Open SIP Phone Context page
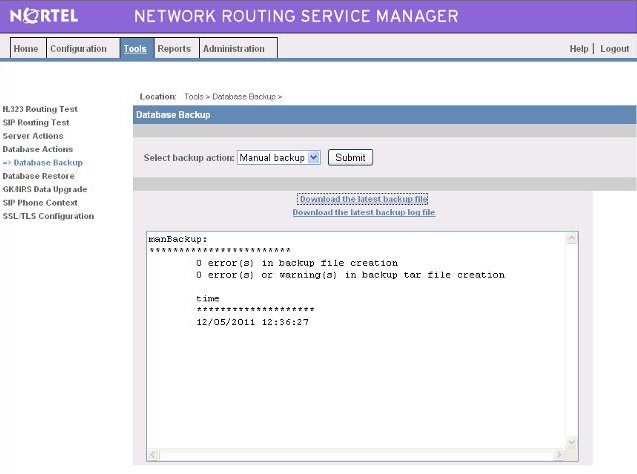The image size is (637, 474). tap(40, 203)
